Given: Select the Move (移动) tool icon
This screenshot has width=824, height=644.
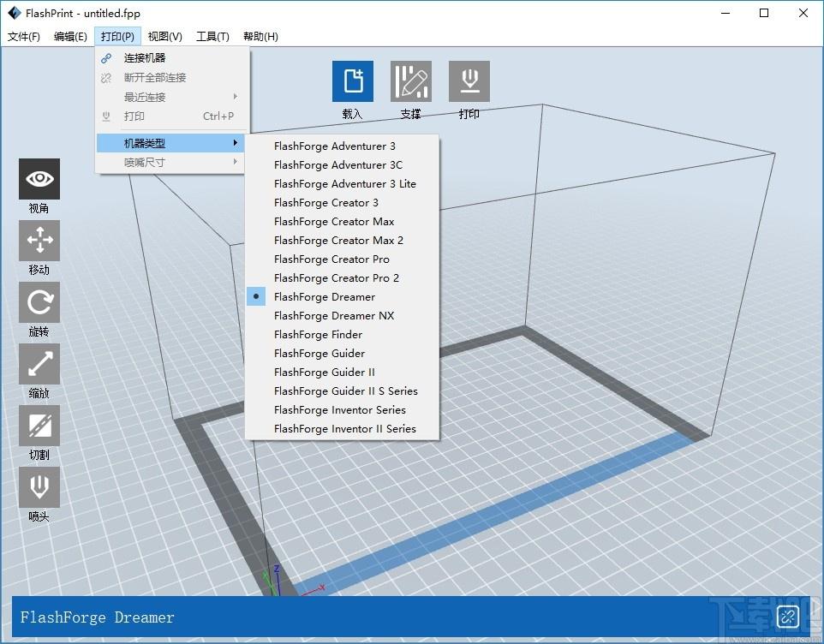Looking at the screenshot, I should [39, 241].
